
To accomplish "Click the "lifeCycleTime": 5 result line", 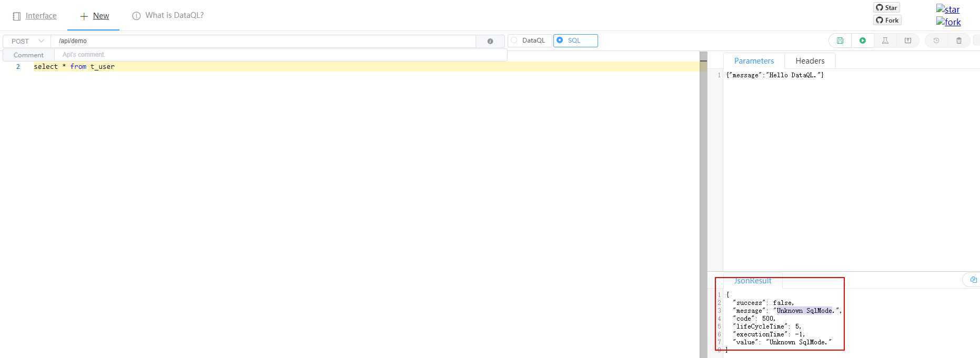I will point(767,326).
